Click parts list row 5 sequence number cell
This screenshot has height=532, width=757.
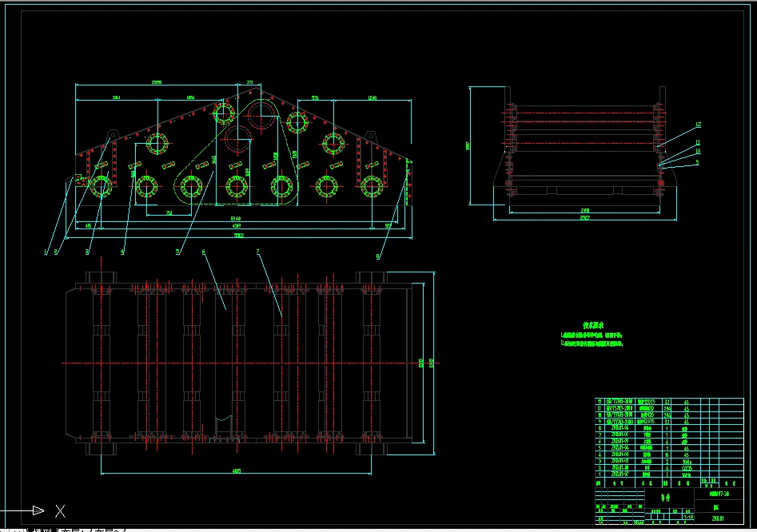coord(600,448)
